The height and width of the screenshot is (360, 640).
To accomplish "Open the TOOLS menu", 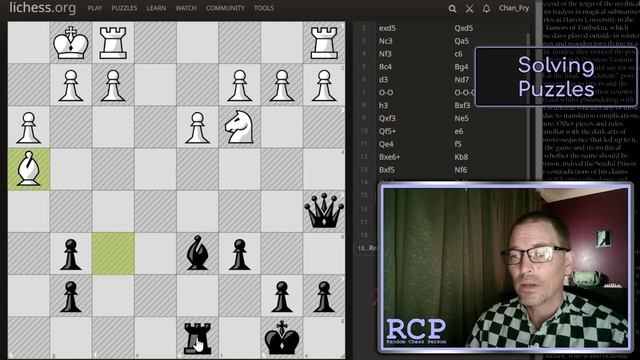I will [264, 8].
